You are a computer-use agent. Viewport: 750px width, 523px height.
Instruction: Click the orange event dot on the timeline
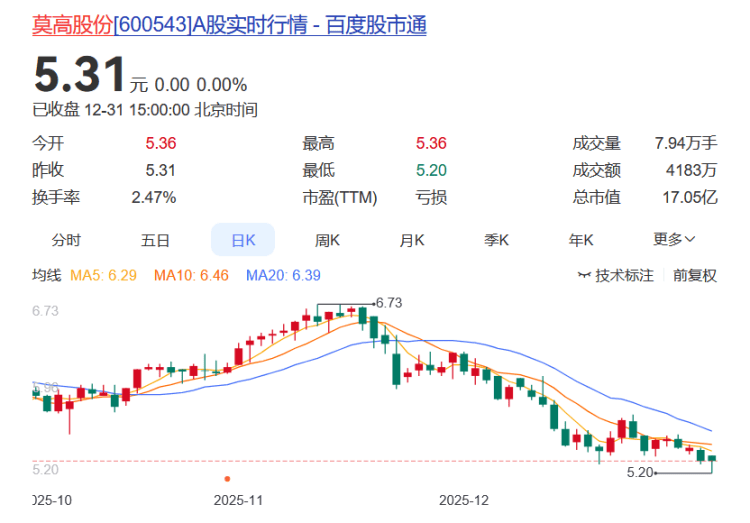click(x=227, y=478)
